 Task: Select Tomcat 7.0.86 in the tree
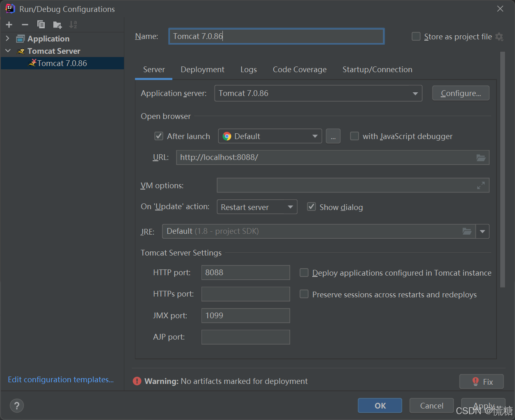pyautogui.click(x=62, y=63)
